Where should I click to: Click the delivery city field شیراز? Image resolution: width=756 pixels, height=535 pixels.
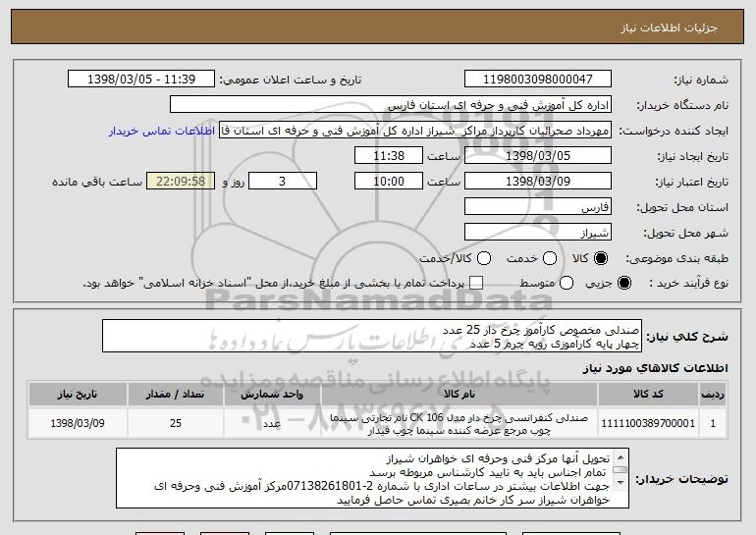(x=538, y=233)
